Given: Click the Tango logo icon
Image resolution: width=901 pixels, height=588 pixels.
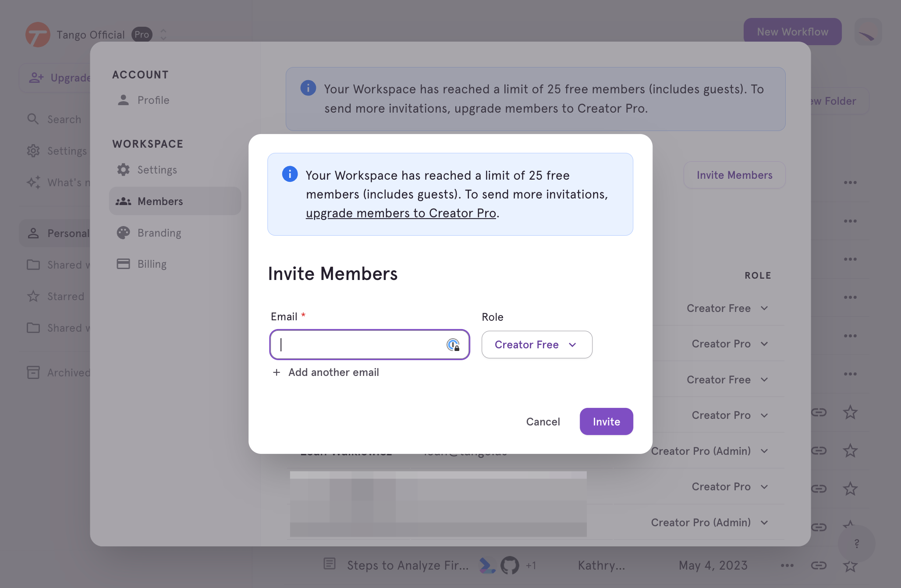Looking at the screenshot, I should (38, 35).
